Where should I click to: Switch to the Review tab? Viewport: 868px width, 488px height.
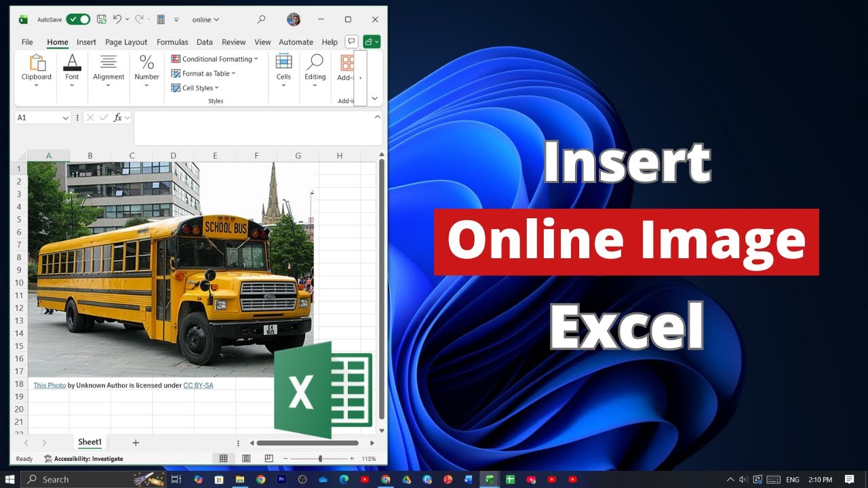pos(234,42)
